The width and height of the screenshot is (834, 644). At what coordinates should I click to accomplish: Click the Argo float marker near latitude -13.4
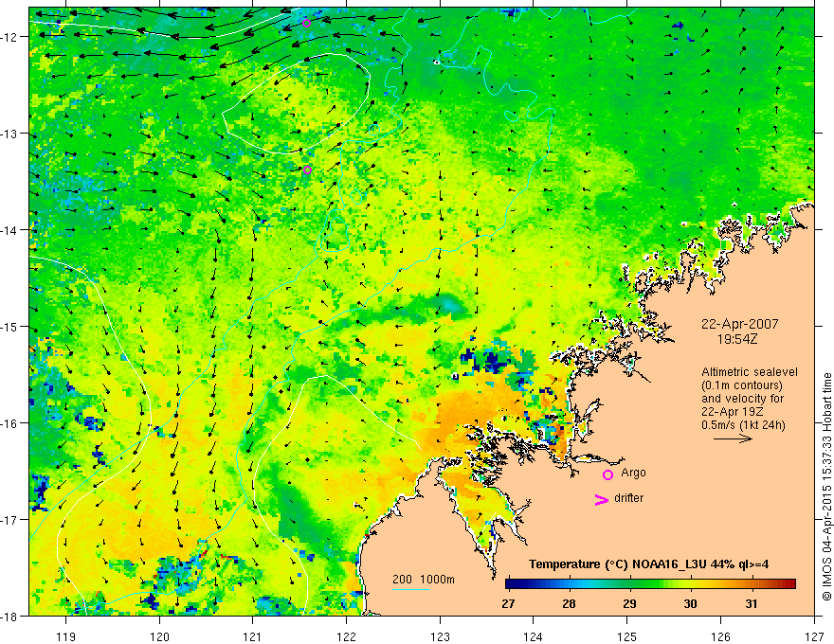tap(307, 170)
